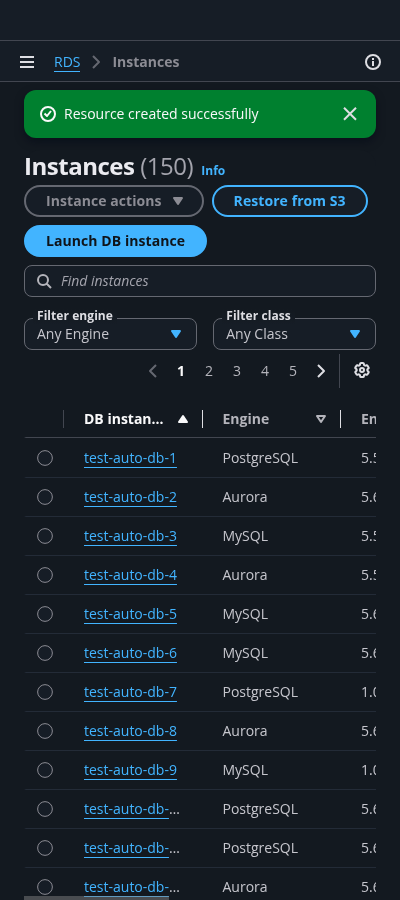Click previous page arrow
400x900 pixels.
click(x=153, y=371)
